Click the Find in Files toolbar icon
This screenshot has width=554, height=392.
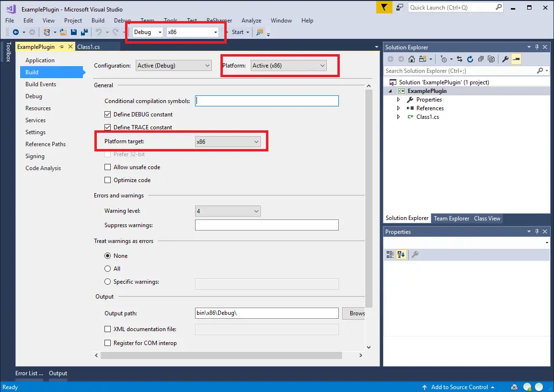pyautogui.click(x=260, y=32)
